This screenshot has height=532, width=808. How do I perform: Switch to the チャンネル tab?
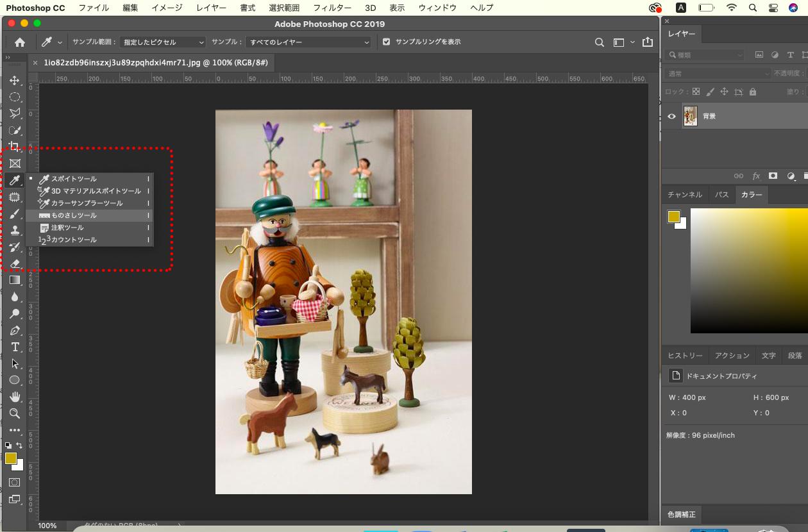[x=685, y=194]
